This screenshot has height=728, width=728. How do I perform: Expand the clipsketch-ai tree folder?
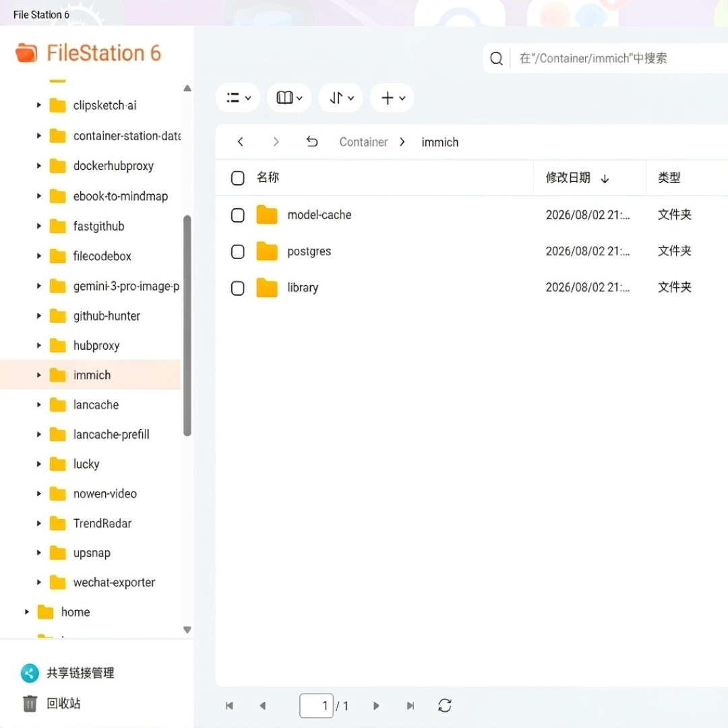[39, 105]
